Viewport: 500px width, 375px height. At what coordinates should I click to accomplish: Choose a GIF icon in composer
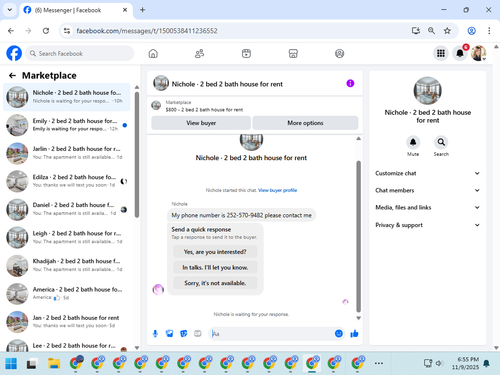[x=198, y=333]
